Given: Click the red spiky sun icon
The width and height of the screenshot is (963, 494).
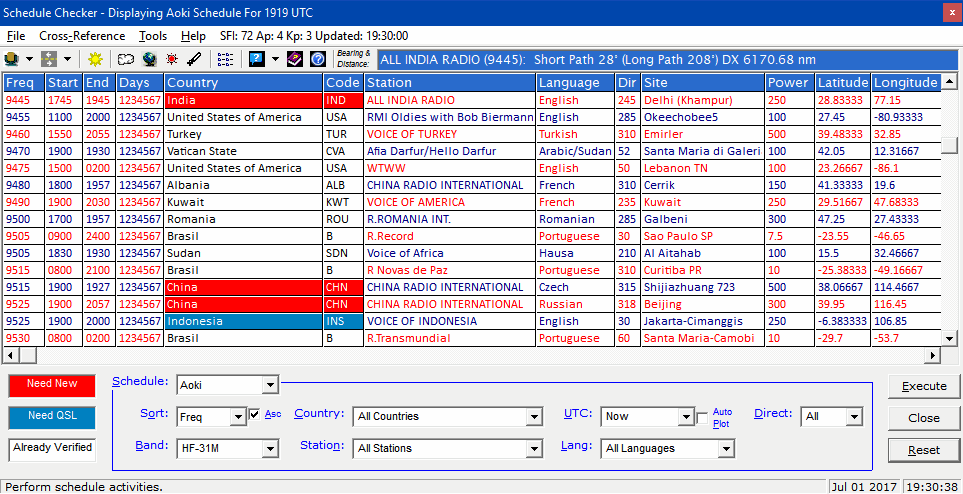Looking at the screenshot, I should click(172, 59).
